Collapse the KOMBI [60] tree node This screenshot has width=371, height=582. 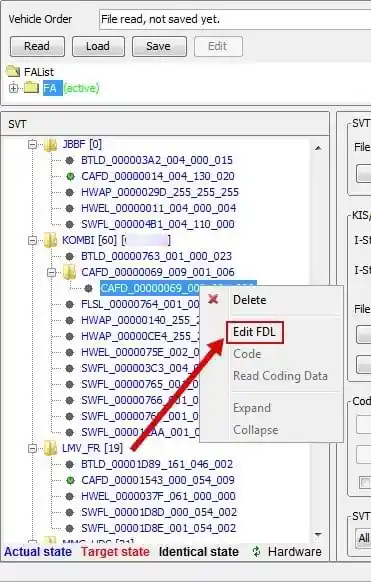[x=33, y=240]
